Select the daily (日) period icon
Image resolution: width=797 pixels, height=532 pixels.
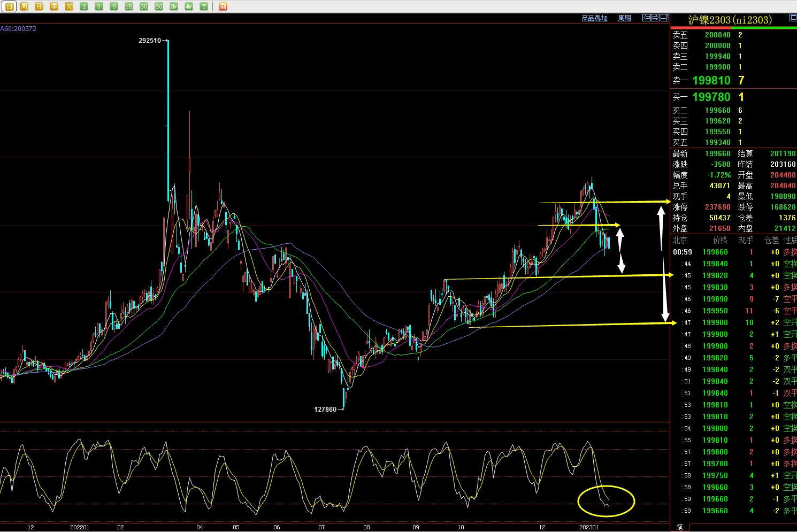coord(9,6)
